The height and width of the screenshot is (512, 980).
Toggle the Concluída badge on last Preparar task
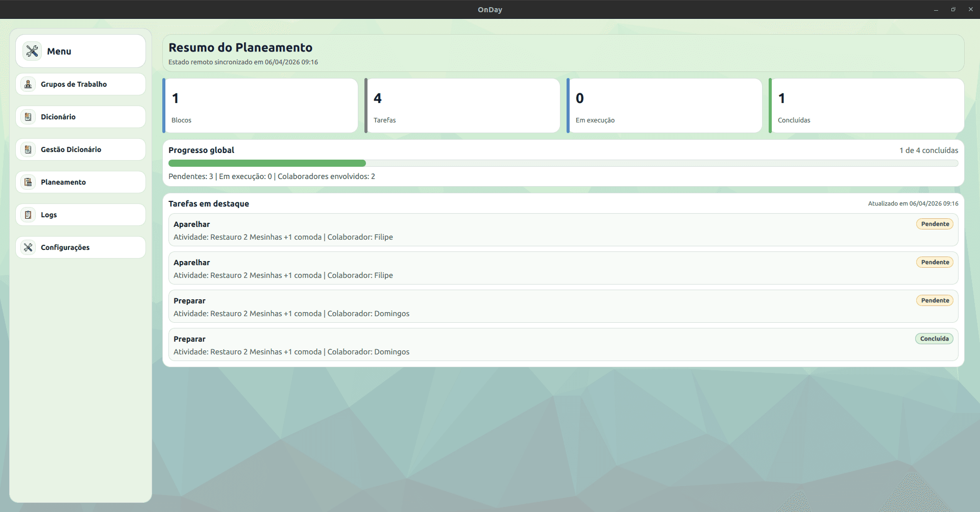pos(934,338)
